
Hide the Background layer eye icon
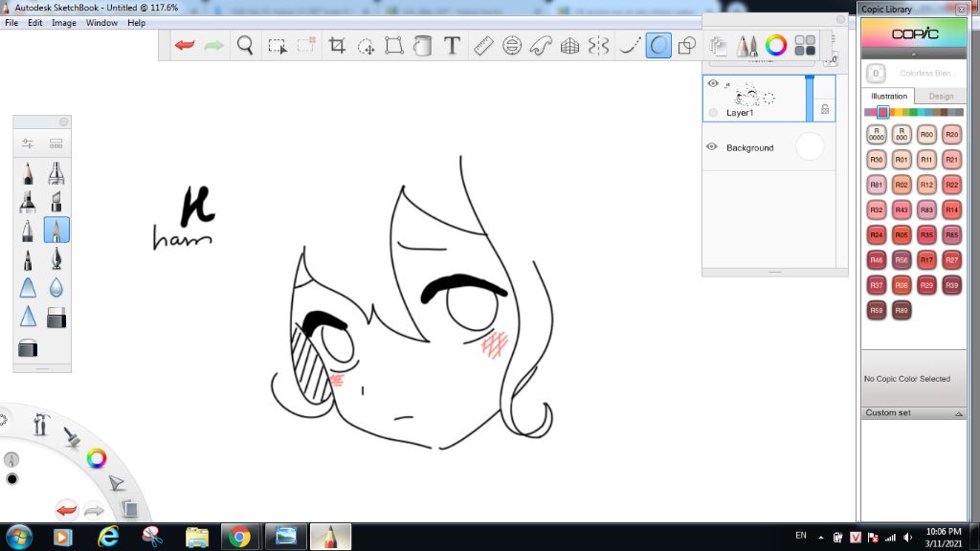pos(712,146)
